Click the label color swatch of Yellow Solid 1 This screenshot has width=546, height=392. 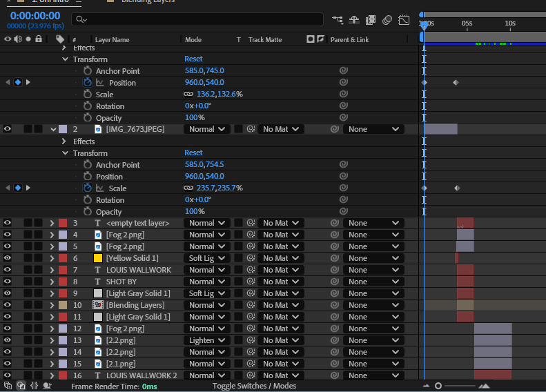tap(63, 258)
